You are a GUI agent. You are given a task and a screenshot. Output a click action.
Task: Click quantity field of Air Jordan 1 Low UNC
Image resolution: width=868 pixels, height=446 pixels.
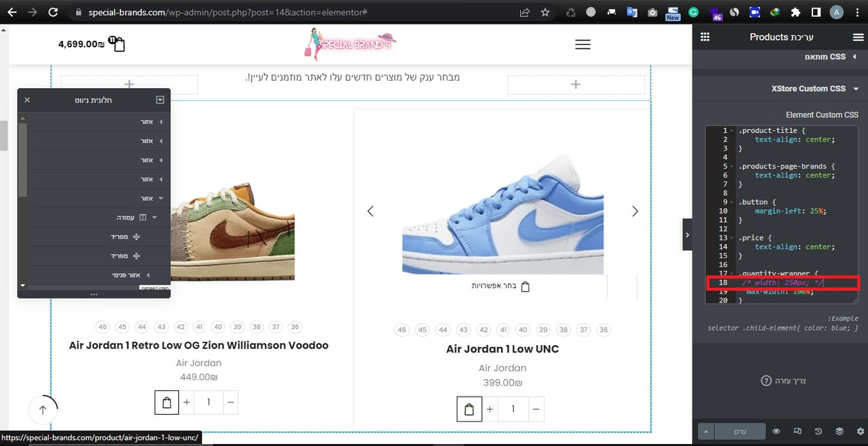513,409
